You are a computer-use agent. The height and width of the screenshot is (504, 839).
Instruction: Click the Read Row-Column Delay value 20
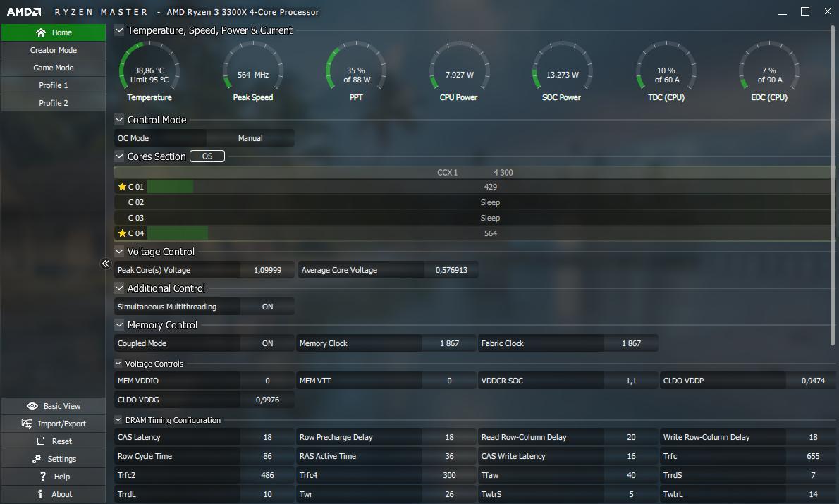632,437
